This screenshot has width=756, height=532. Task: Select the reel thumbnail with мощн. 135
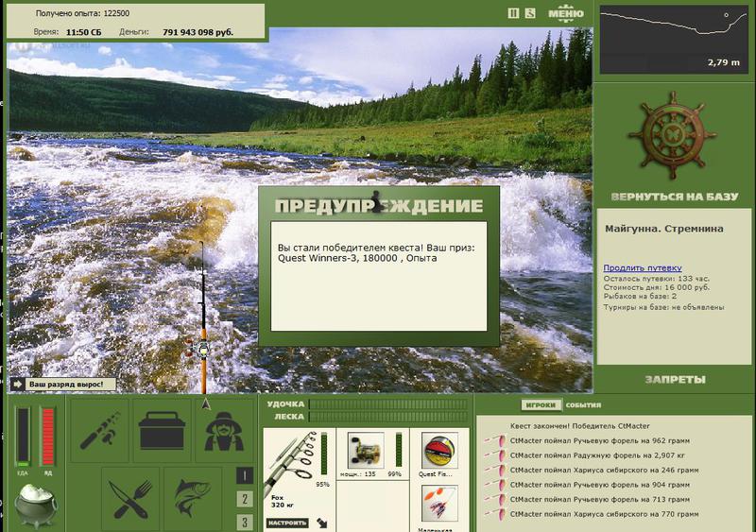(x=366, y=451)
